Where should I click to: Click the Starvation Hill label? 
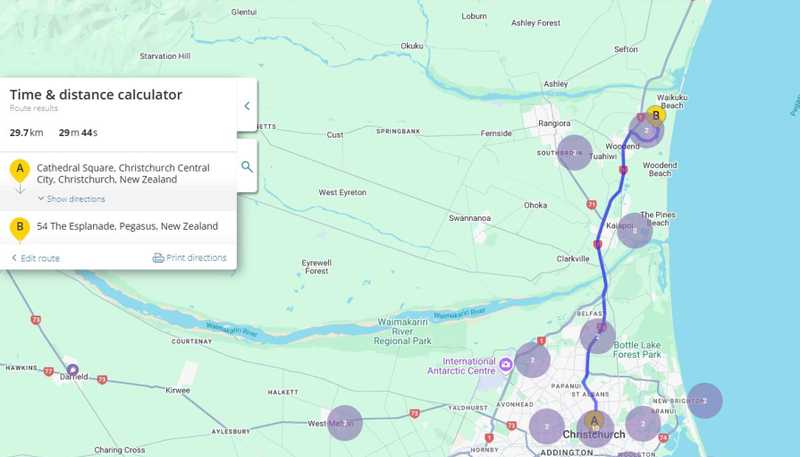[x=165, y=56]
